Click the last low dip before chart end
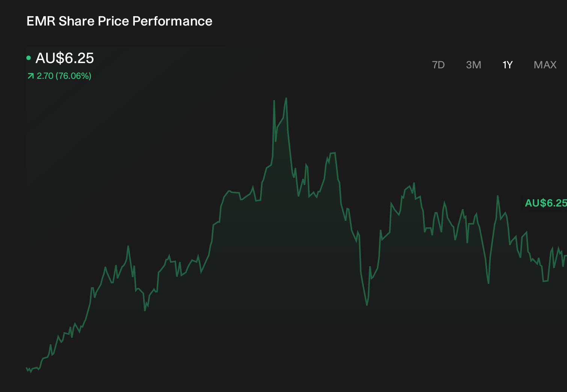This screenshot has width=567, height=392. [x=545, y=280]
